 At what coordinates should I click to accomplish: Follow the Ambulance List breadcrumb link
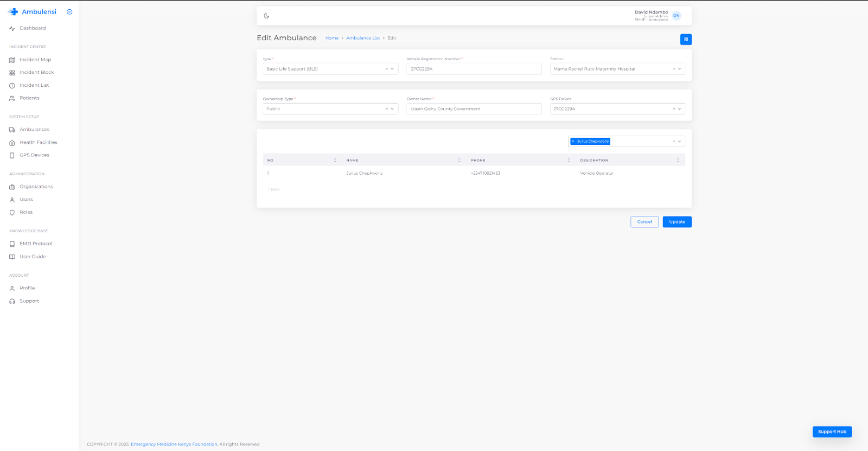362,38
